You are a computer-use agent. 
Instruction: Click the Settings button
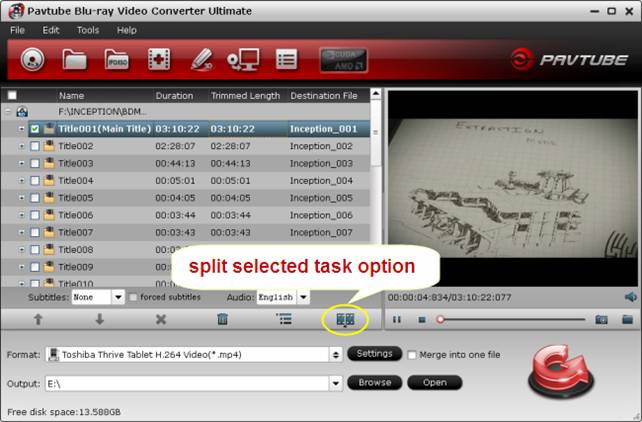(x=374, y=354)
